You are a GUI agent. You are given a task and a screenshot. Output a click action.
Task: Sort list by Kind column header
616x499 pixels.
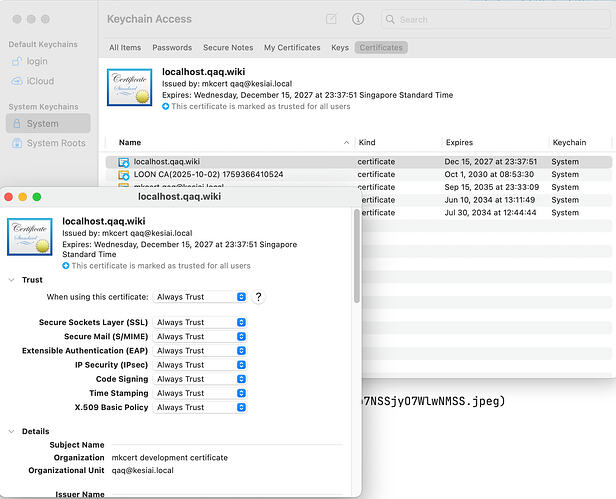367,142
